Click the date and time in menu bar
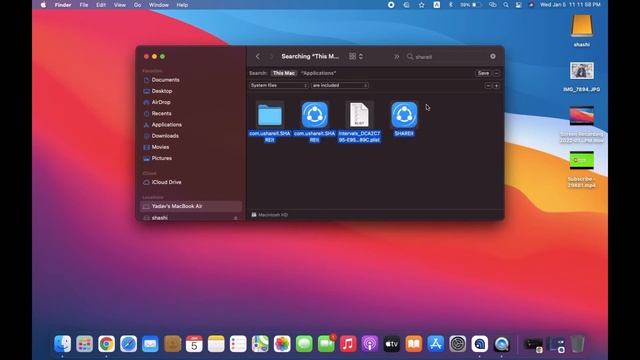 [570, 5]
